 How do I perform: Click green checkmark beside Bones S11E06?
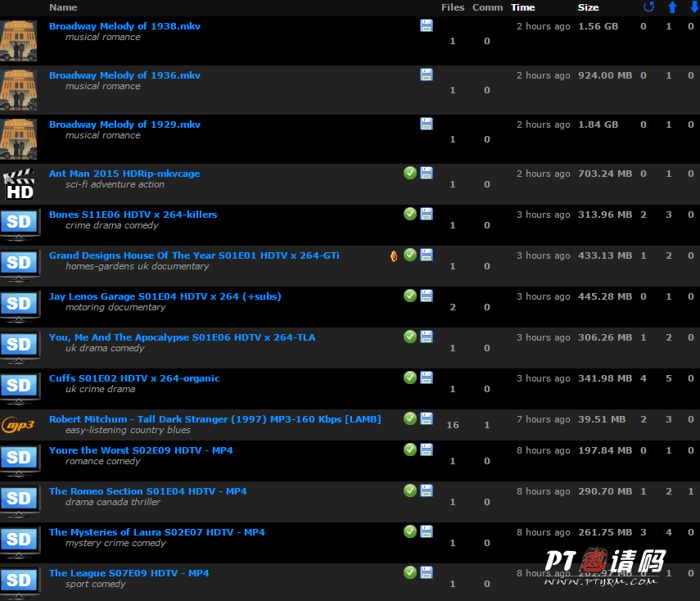410,214
